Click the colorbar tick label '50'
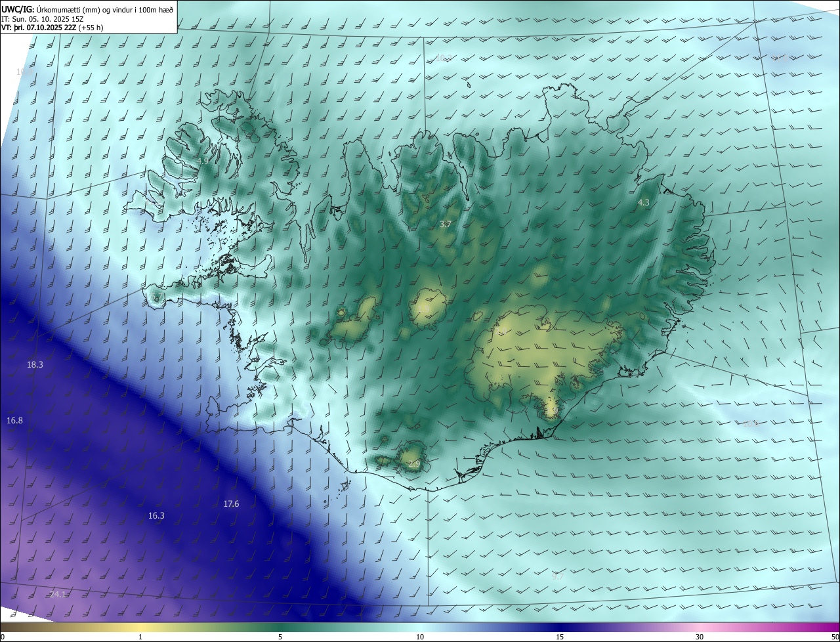Screen dimensions: 840x642 [x=835, y=637]
